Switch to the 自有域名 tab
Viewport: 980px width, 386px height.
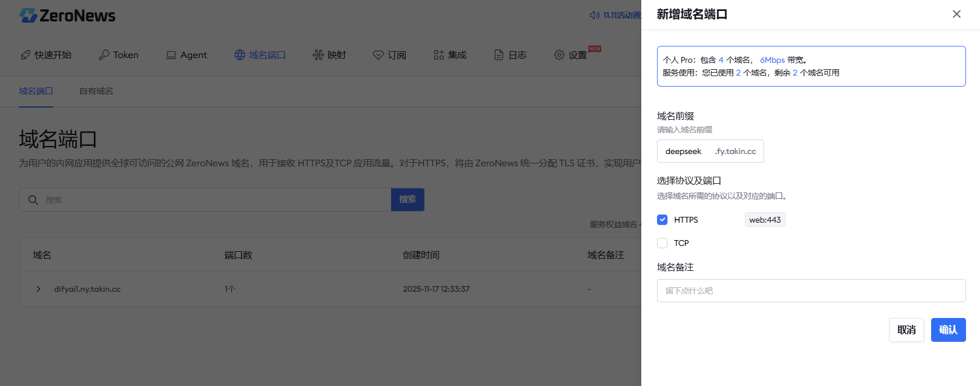(x=96, y=91)
